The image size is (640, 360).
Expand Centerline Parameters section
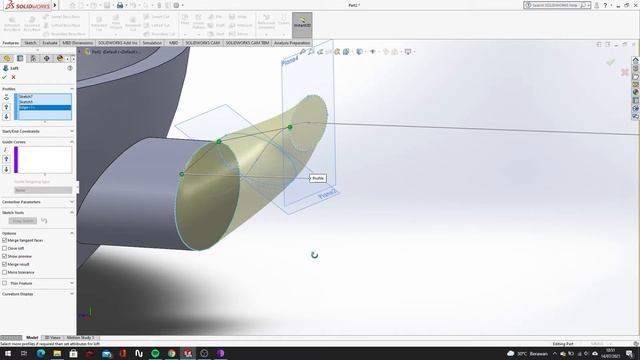pyautogui.click(x=72, y=202)
